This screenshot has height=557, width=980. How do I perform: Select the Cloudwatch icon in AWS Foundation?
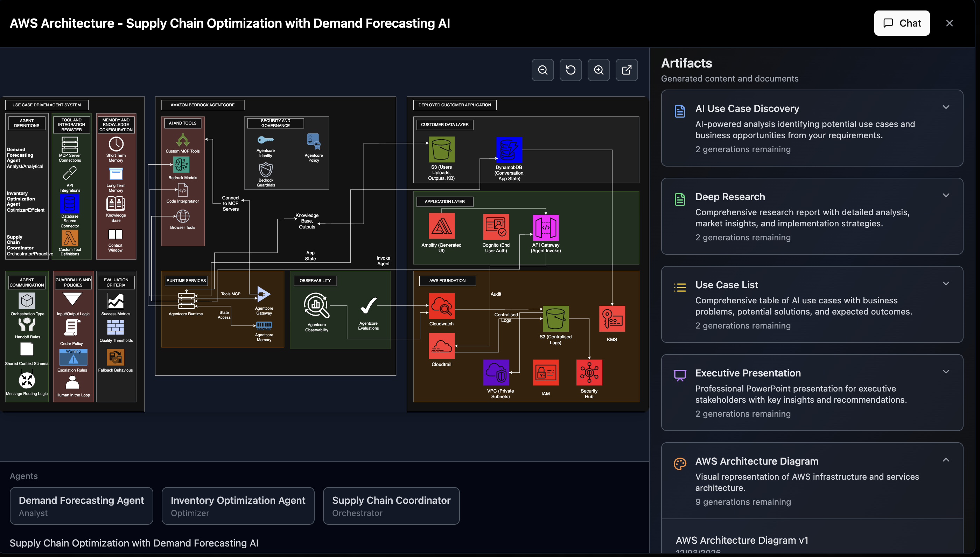pyautogui.click(x=441, y=306)
